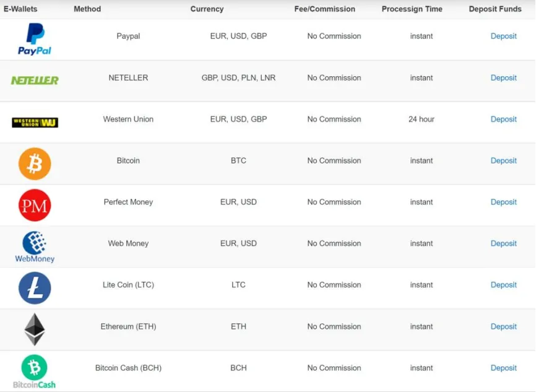This screenshot has width=536, height=392.
Task: Select the orange Bitcoin icon
Action: [35, 163]
